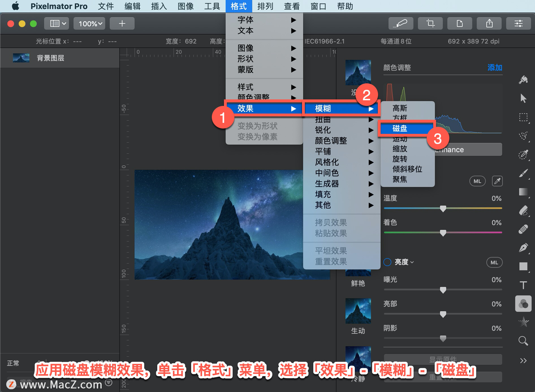Click white balance eyedropper picker icon
This screenshot has width=535, height=392.
[497, 181]
